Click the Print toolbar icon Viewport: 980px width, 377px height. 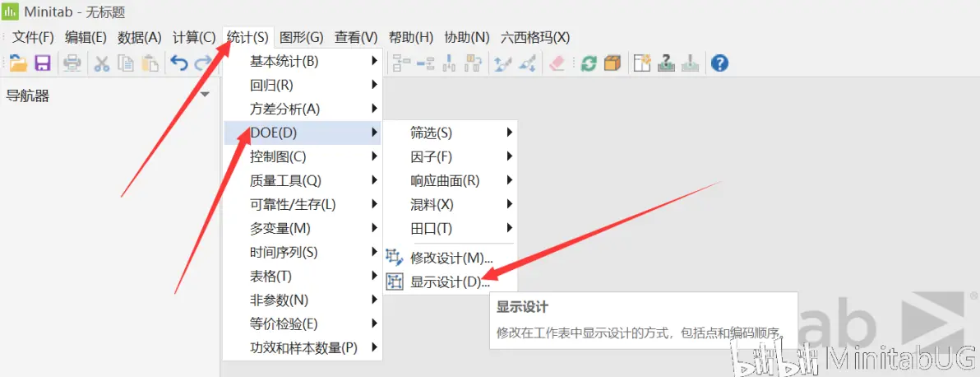[72, 63]
